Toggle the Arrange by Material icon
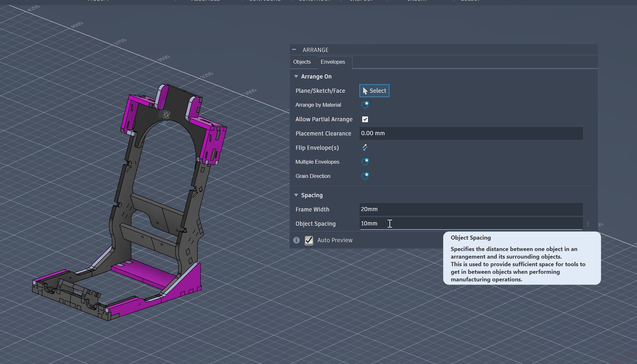 click(365, 105)
